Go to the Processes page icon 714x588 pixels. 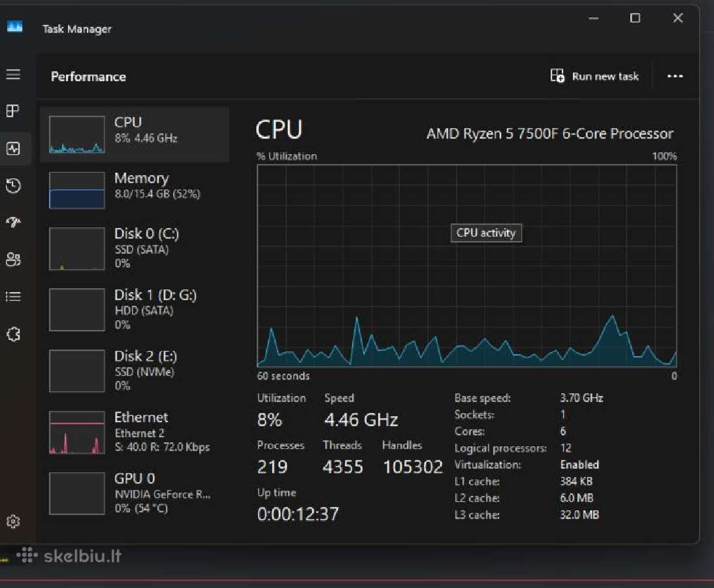[13, 110]
